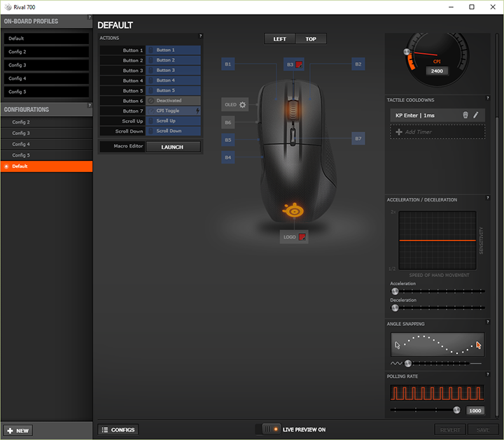The height and width of the screenshot is (440, 504).
Task: Switch to the LEFT mouse view
Action: tap(280, 39)
